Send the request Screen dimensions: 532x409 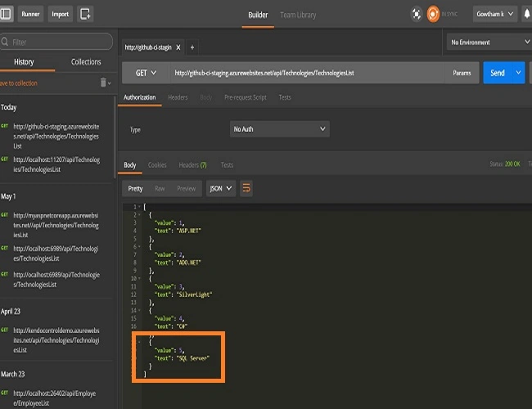498,73
